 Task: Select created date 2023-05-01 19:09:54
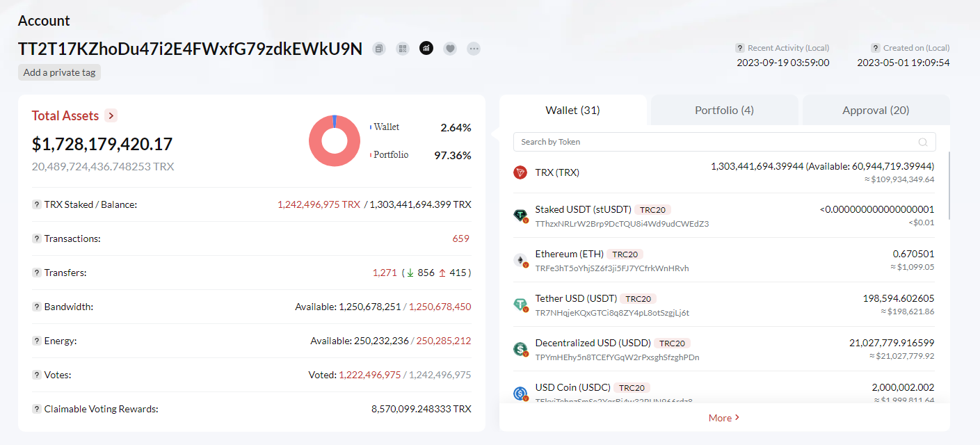[903, 63]
